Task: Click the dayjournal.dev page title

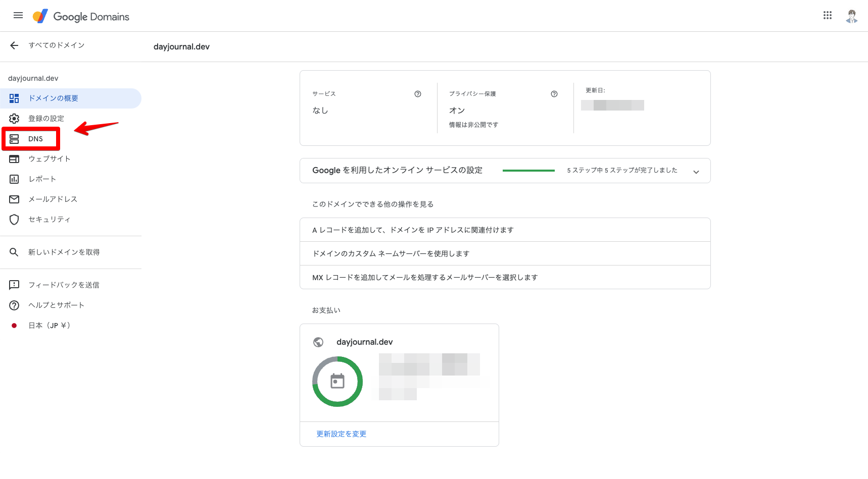Action: click(181, 47)
